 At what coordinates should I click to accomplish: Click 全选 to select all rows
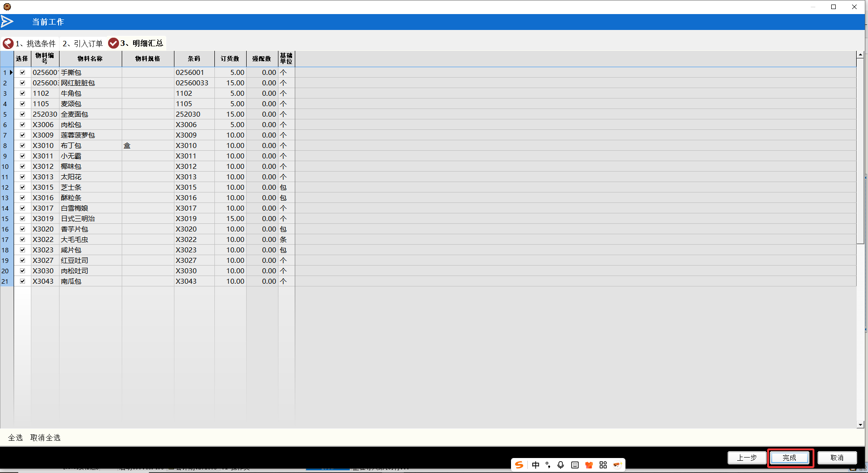coord(15,438)
